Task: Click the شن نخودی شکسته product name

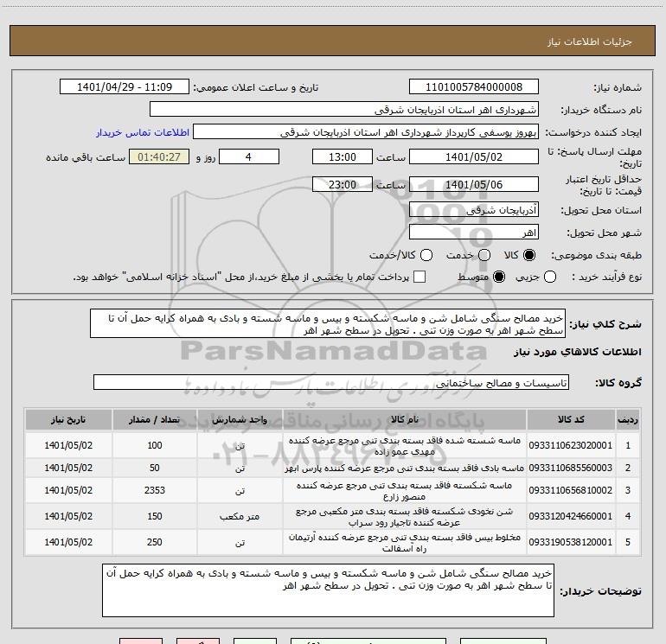Action: 405,517
